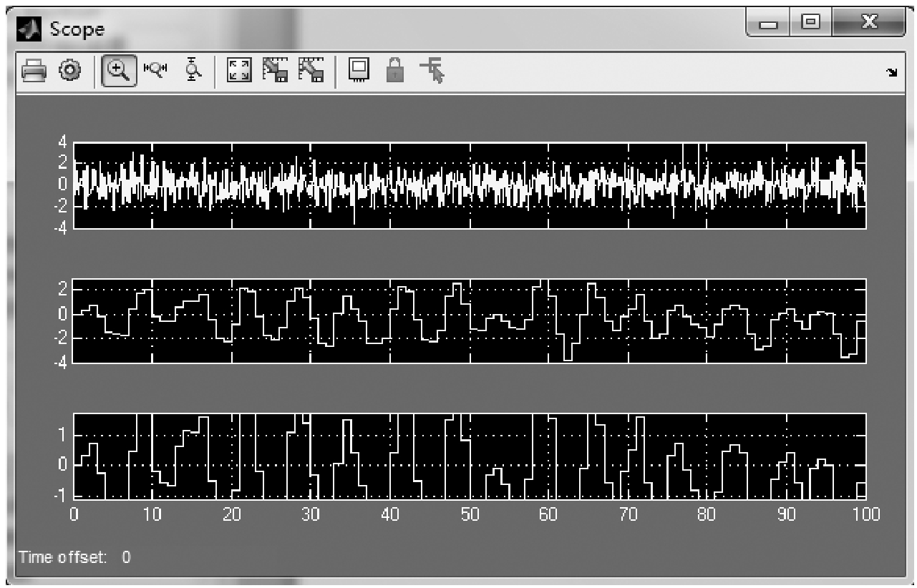The height and width of the screenshot is (588, 917).
Task: Click the x-axis tick label 100
Action: 865,515
